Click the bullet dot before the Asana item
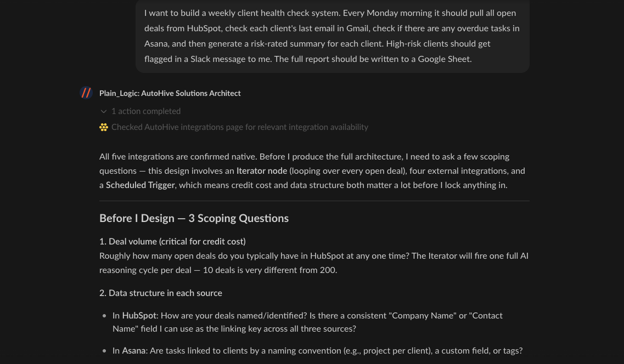The height and width of the screenshot is (364, 624). [104, 351]
